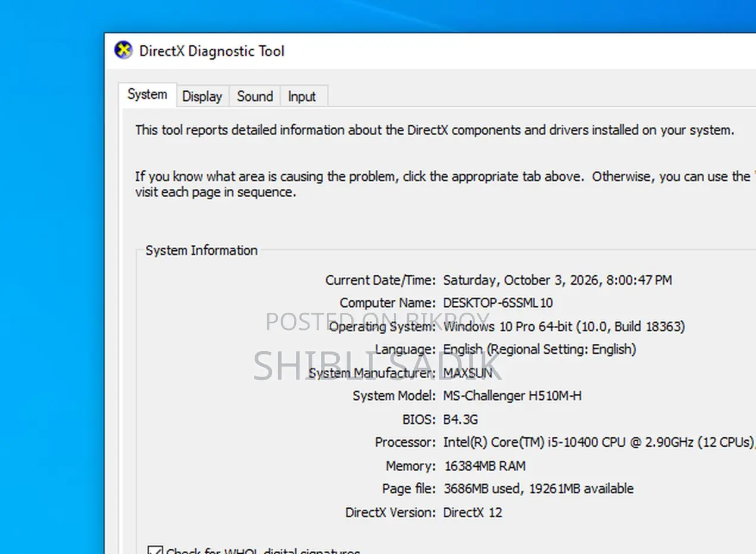
Task: Select the English (Regional Setting: English) value
Action: click(x=540, y=350)
